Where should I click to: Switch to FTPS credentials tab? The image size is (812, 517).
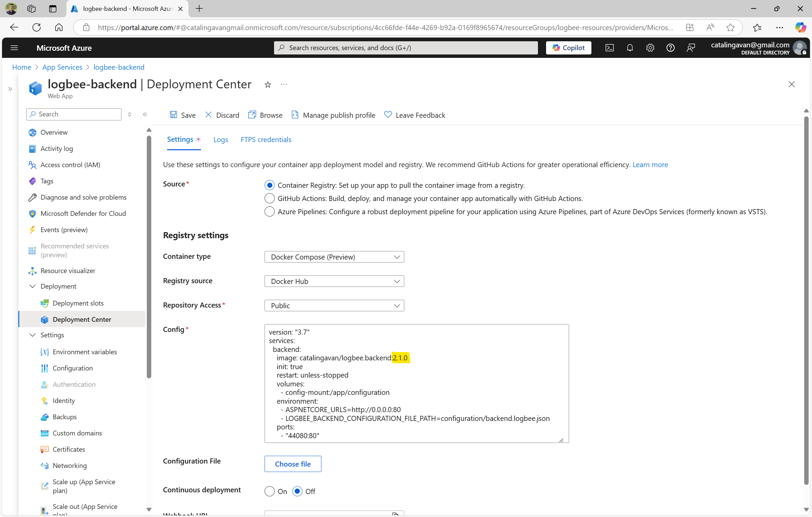(x=266, y=139)
